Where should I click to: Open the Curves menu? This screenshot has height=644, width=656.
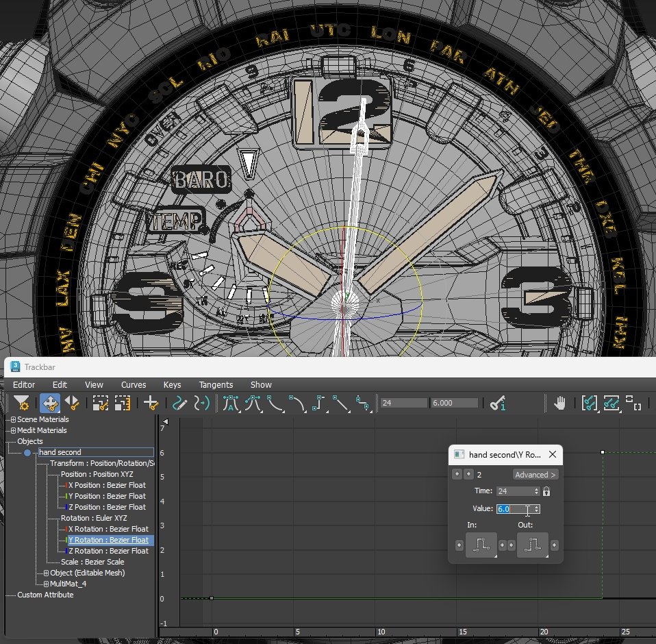click(134, 384)
